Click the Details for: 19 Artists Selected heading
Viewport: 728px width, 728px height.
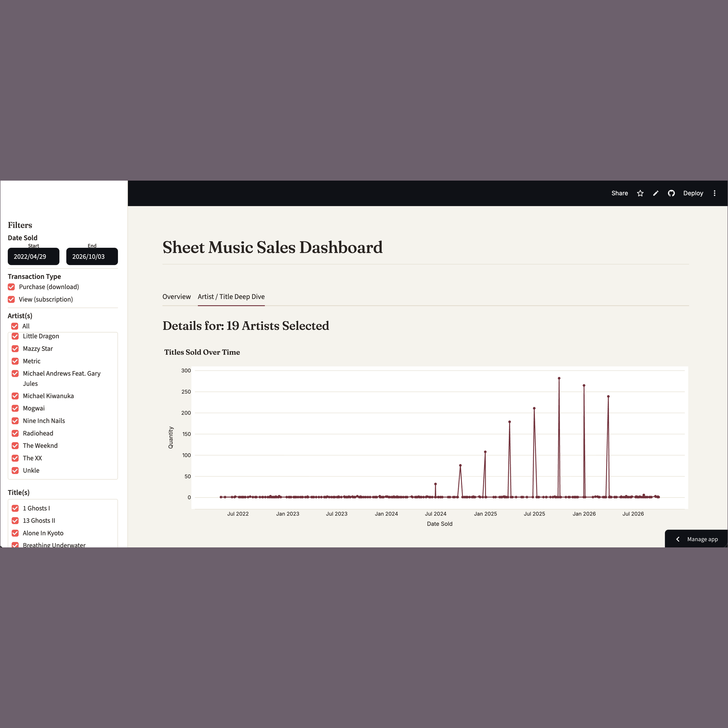tap(246, 326)
